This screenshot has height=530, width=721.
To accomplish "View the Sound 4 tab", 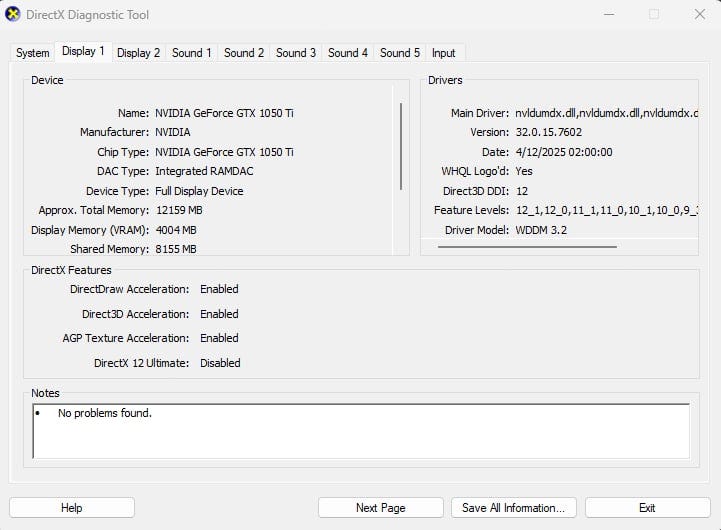I will [348, 53].
